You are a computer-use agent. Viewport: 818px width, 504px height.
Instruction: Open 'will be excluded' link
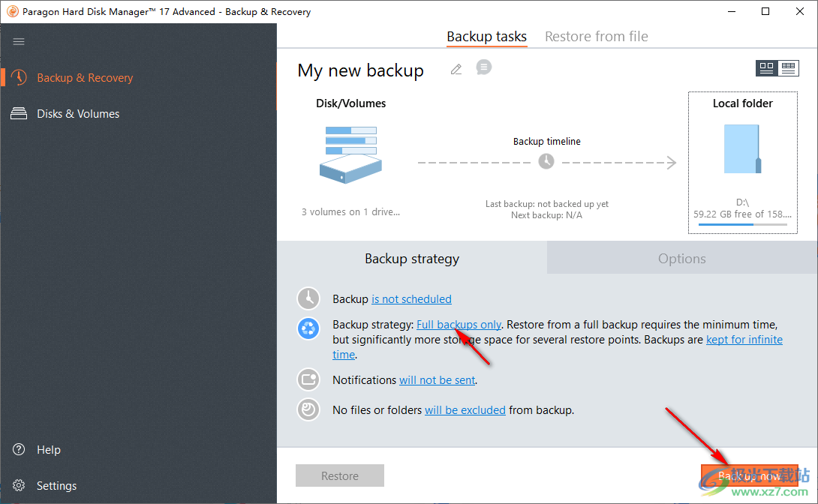coord(465,410)
